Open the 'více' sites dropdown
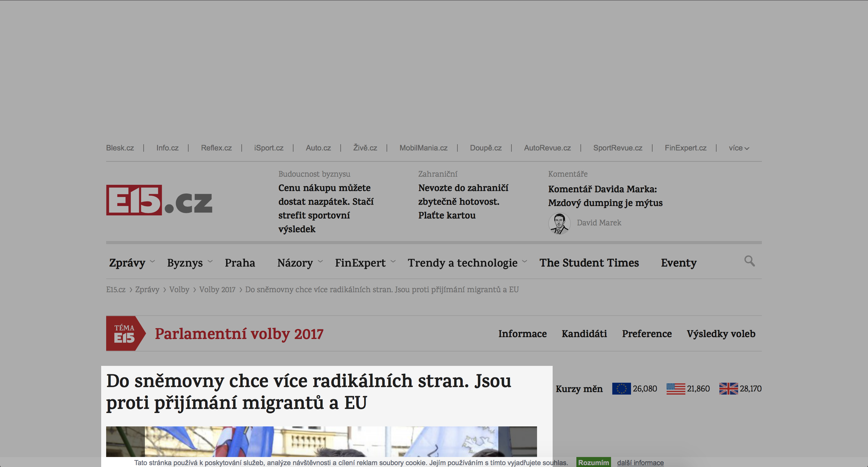The image size is (868, 467). (739, 148)
